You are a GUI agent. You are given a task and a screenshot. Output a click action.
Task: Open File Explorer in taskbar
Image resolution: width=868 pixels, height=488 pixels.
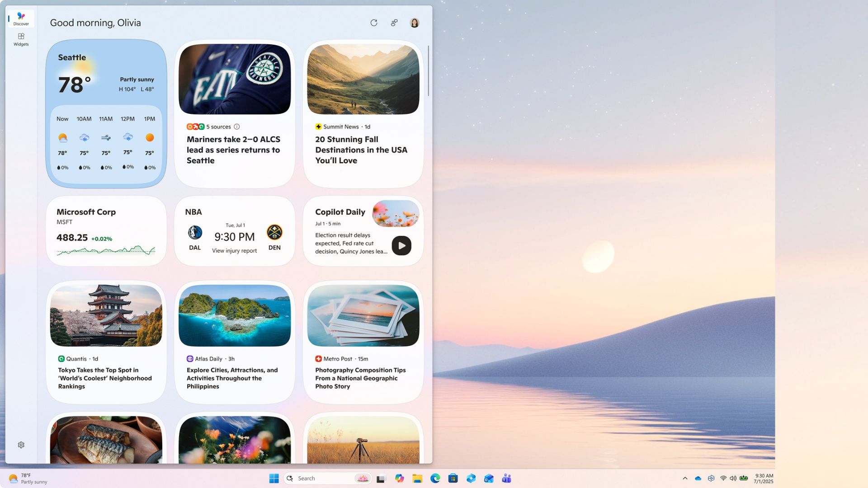pos(417,479)
